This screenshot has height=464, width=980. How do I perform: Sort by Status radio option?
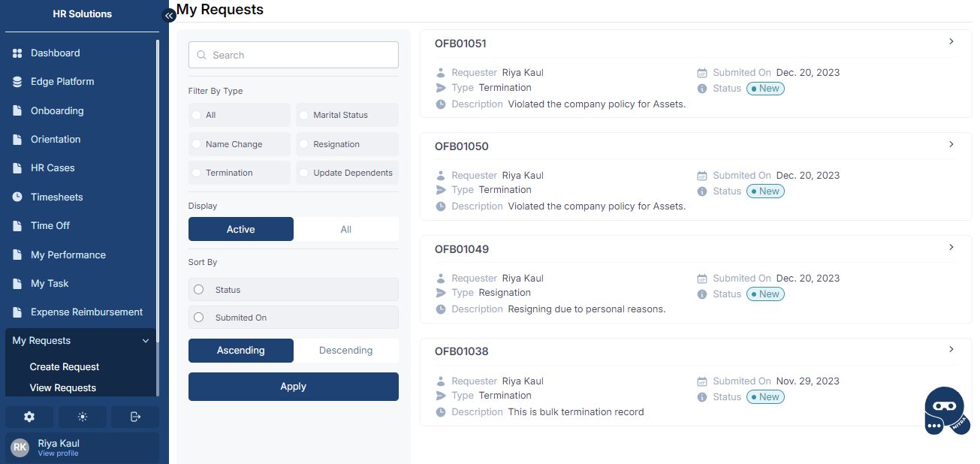point(293,290)
